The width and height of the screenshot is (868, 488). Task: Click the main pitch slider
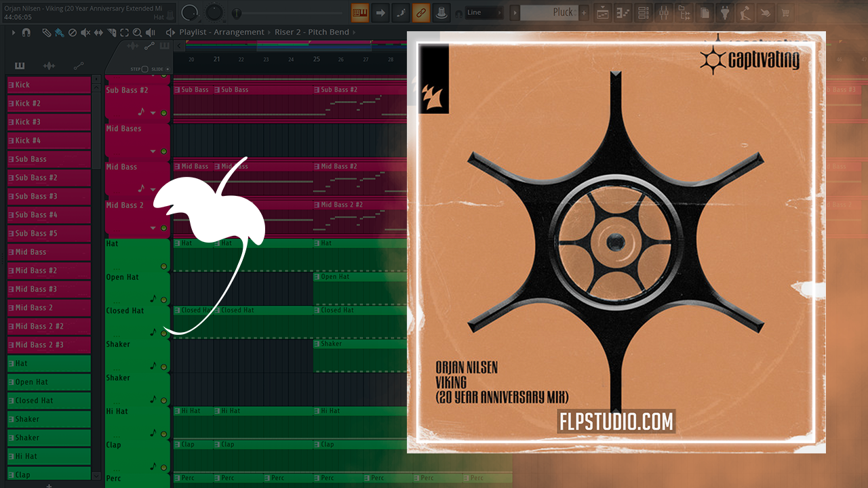[292, 13]
